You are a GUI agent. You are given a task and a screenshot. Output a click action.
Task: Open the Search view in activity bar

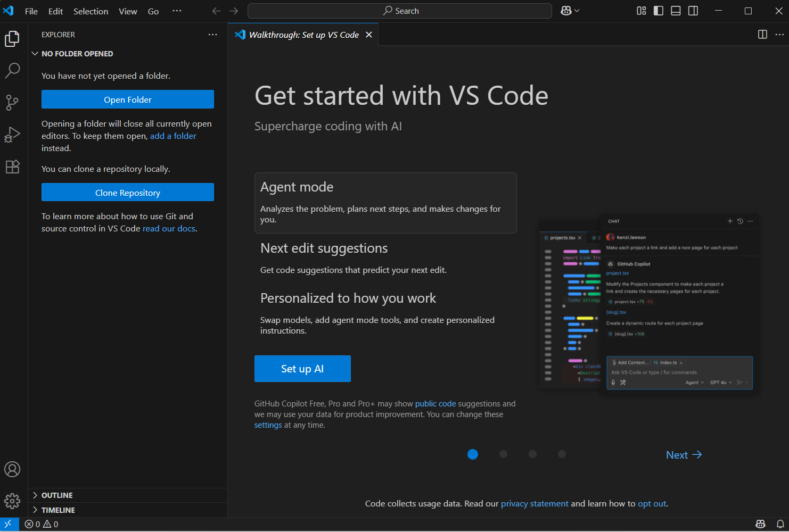pos(12,70)
